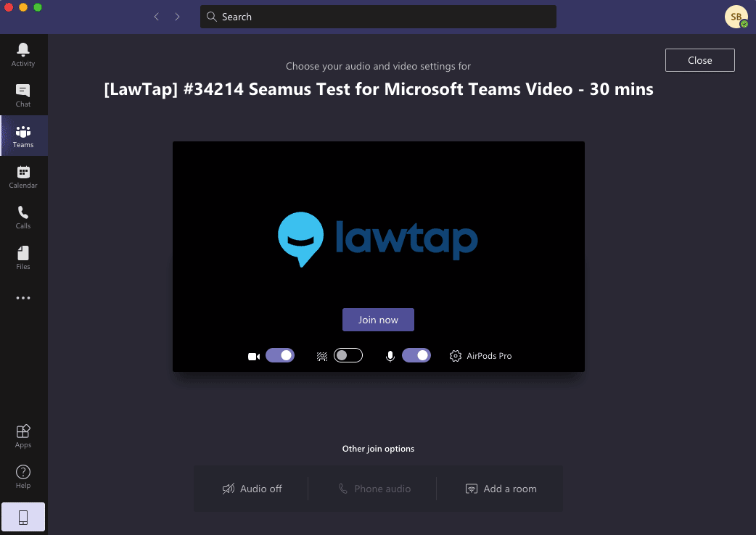Open the Activity feed in the sidebar

pos(23,54)
